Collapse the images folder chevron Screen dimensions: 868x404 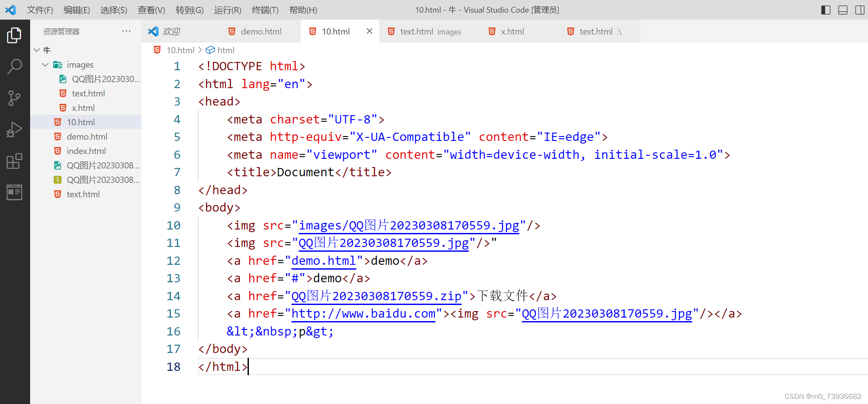45,65
